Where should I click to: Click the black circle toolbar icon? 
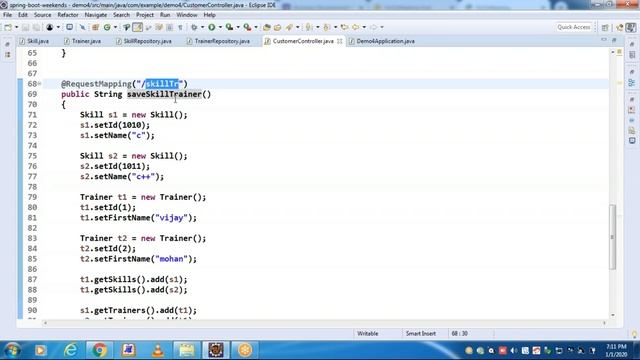pyautogui.click(x=49, y=27)
